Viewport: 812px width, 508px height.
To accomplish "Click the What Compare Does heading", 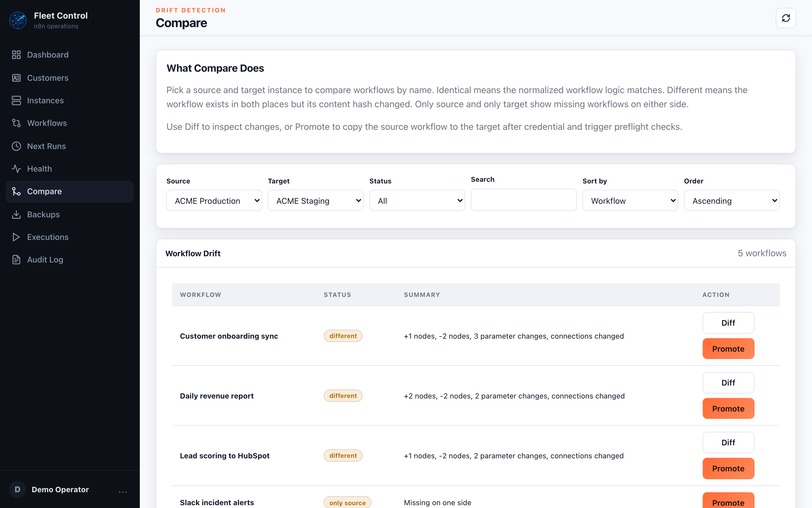I will pos(215,68).
